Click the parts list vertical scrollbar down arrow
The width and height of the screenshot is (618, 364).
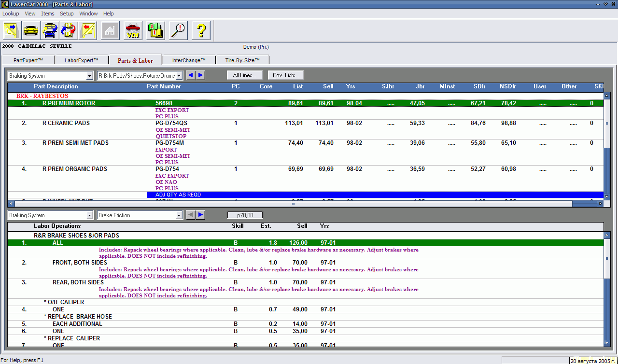pyautogui.click(x=607, y=197)
